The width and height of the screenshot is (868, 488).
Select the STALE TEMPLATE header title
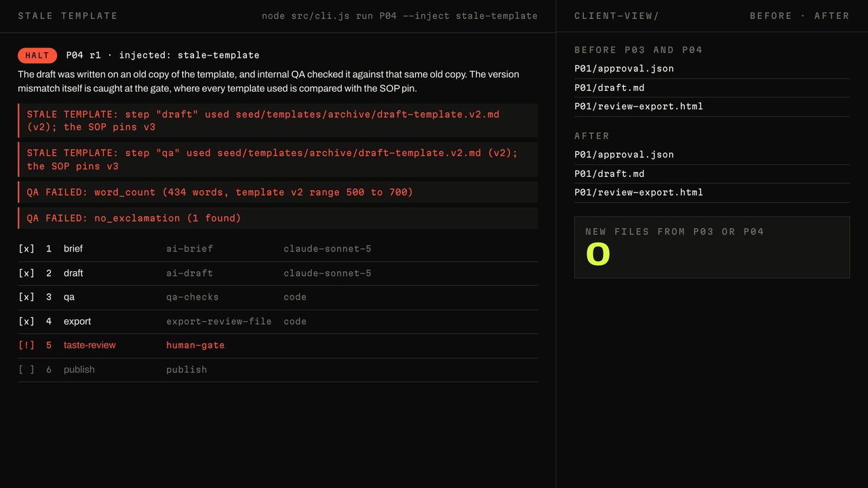(x=68, y=16)
